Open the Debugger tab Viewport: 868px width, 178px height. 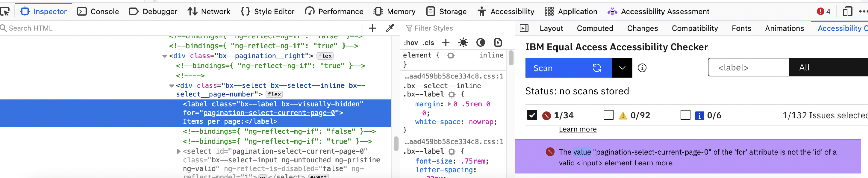tap(153, 11)
